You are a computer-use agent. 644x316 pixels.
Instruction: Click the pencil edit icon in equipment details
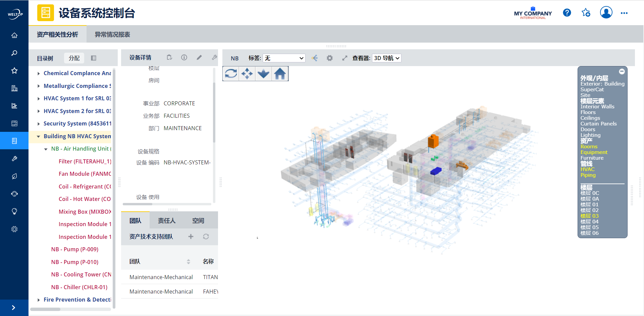(199, 57)
